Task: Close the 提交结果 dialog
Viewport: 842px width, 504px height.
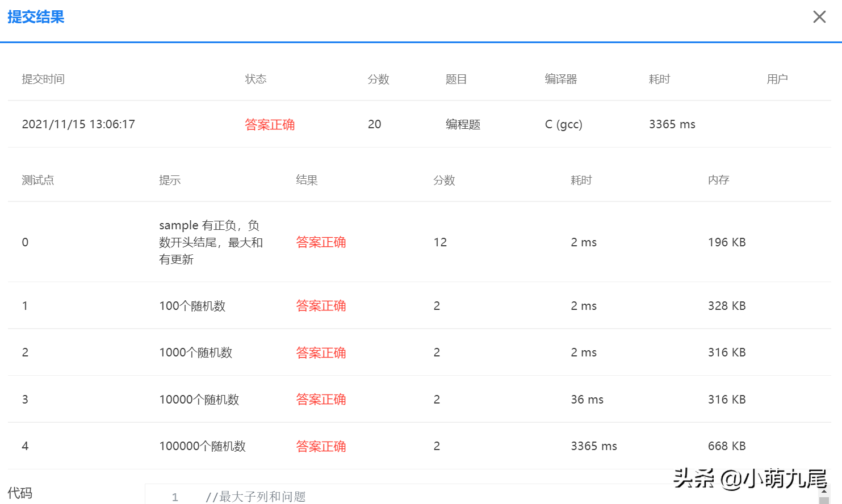Action: tap(819, 16)
